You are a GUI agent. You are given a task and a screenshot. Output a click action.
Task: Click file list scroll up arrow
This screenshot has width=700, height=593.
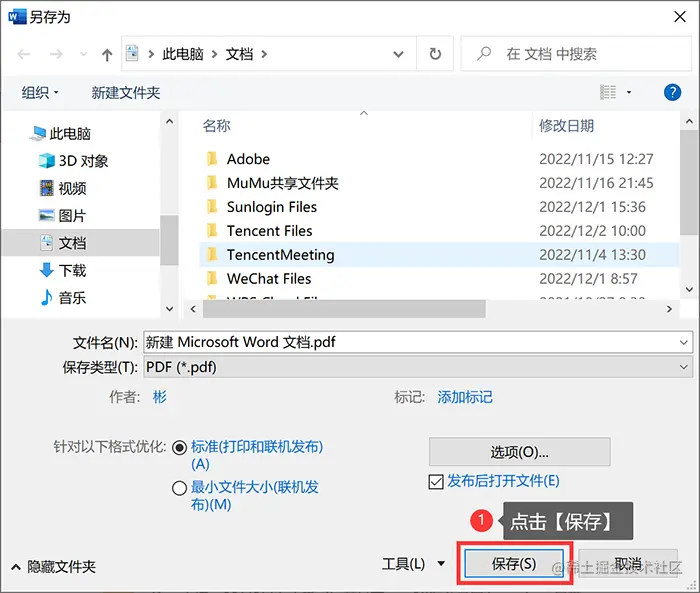click(689, 121)
